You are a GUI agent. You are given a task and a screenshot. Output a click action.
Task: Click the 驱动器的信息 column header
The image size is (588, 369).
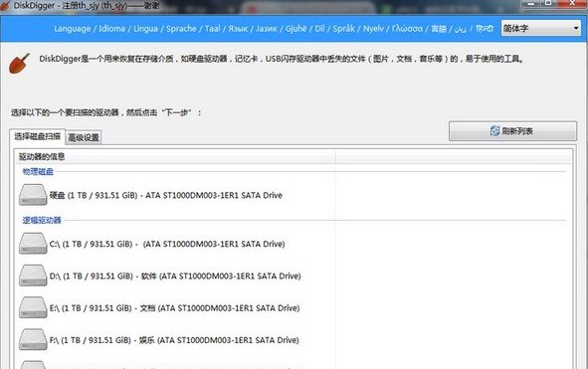click(175, 157)
